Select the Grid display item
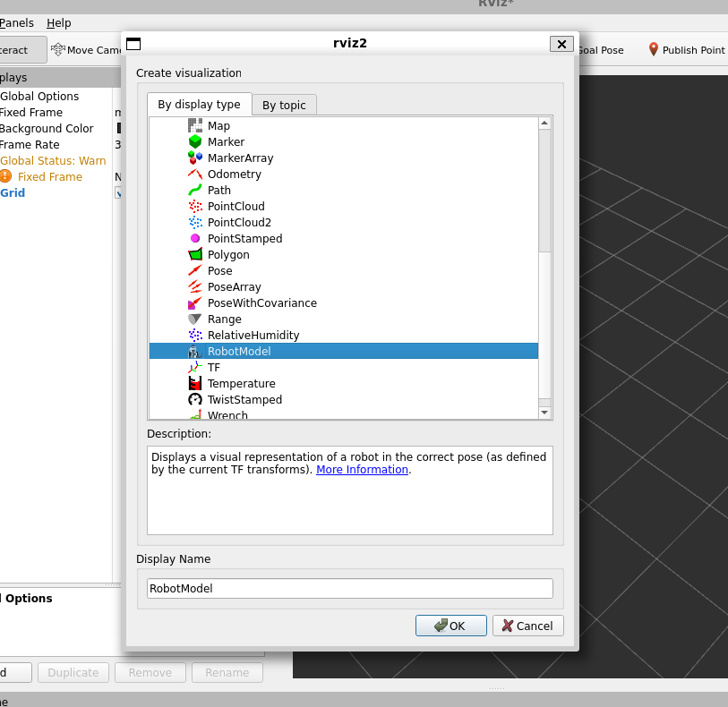 (x=13, y=192)
